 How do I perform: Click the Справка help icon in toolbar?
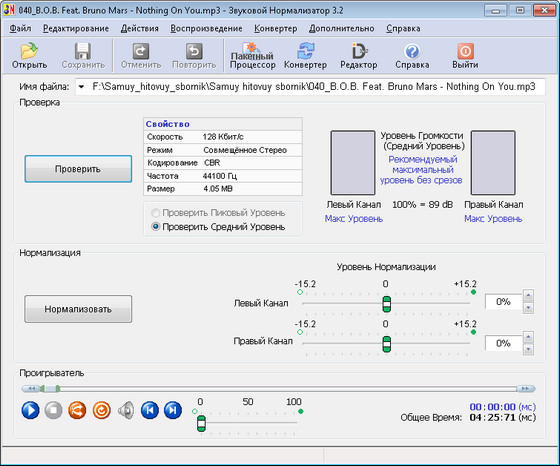click(412, 56)
